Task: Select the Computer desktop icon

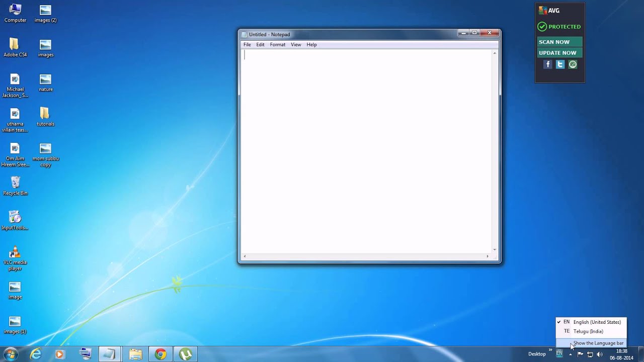Action: (x=15, y=14)
